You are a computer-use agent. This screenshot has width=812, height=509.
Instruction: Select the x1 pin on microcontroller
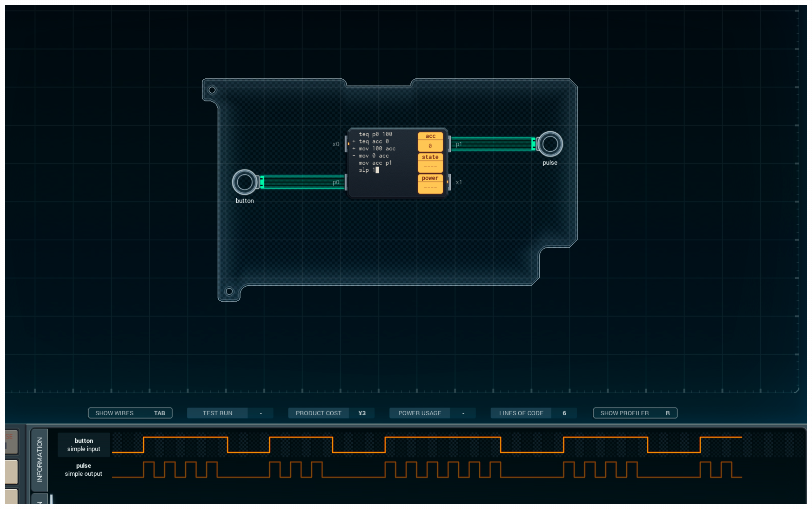coord(449,182)
